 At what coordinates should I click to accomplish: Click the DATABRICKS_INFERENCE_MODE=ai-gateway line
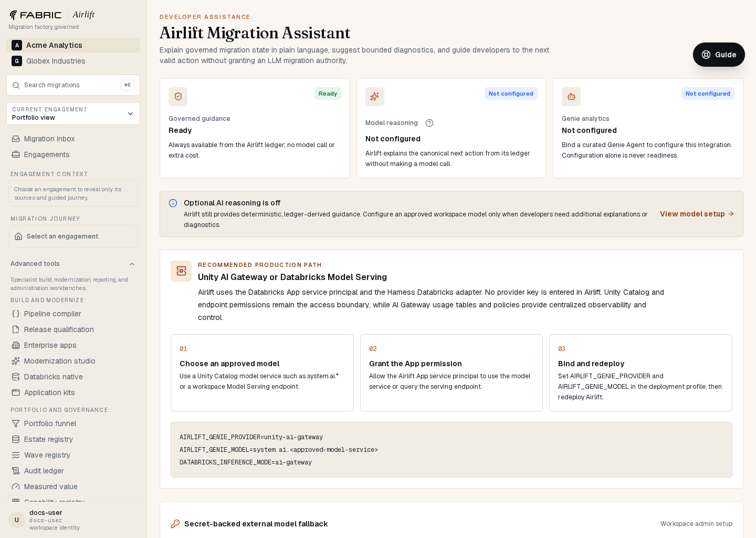(x=246, y=462)
